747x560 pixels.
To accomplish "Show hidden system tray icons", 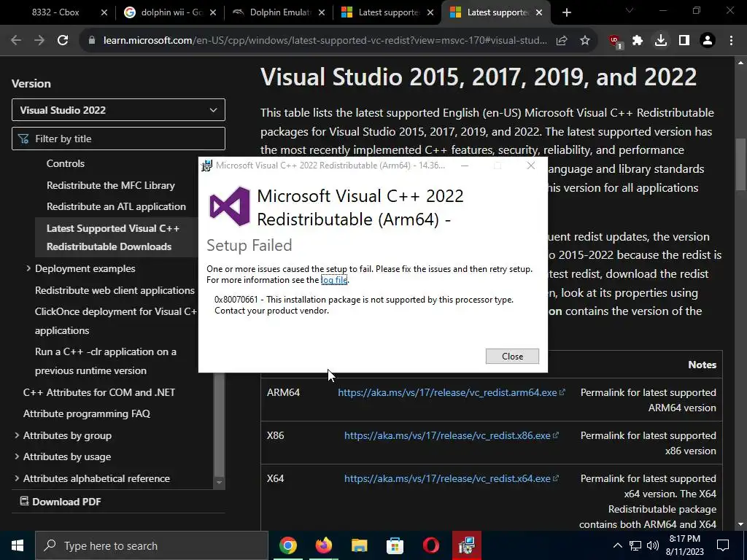I will coord(617,545).
